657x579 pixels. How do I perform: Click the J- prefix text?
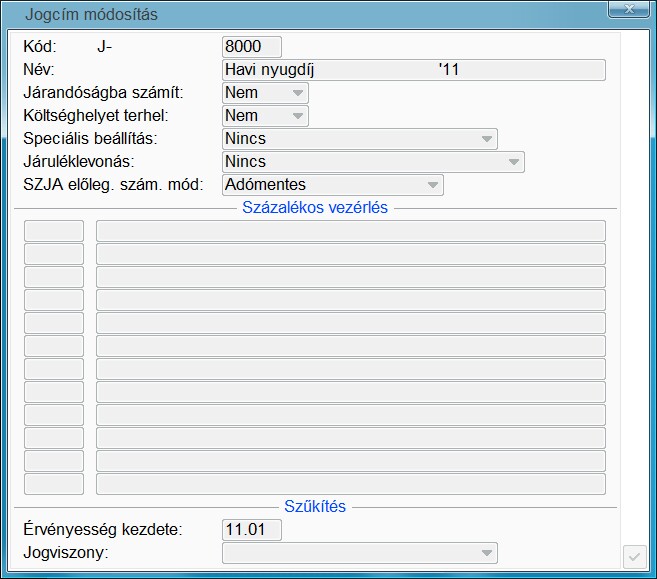point(104,47)
